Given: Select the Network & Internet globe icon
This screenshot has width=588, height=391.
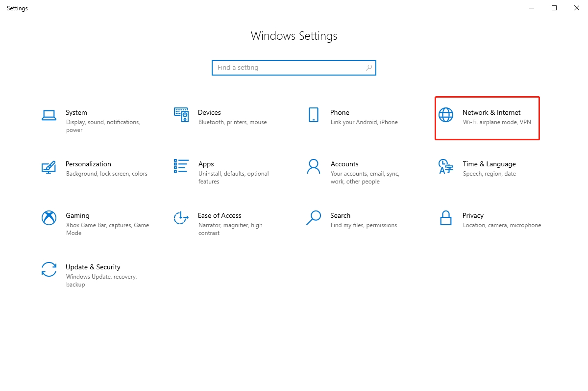Looking at the screenshot, I should (x=446, y=115).
